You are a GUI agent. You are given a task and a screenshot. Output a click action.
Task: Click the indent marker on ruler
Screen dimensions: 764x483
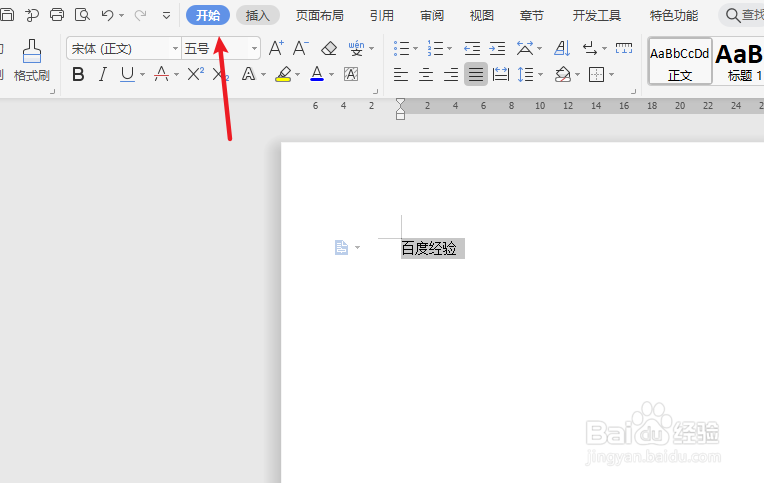click(x=401, y=109)
